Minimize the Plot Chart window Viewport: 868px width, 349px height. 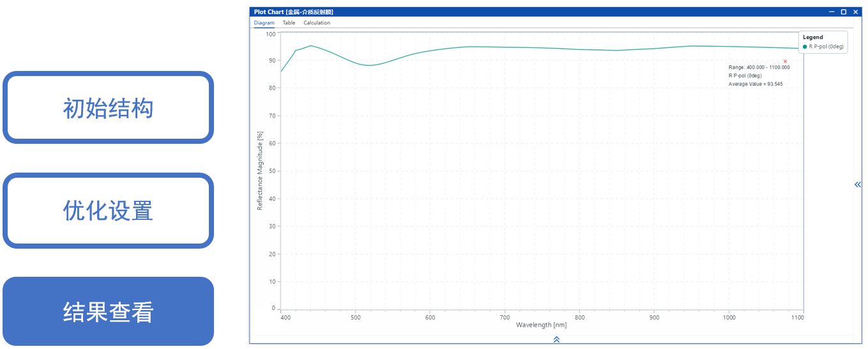[x=832, y=12]
